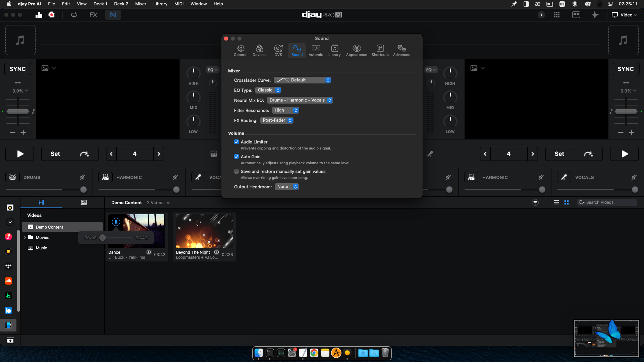Open the FX panel
This screenshot has width=644, height=362.
tap(93, 15)
